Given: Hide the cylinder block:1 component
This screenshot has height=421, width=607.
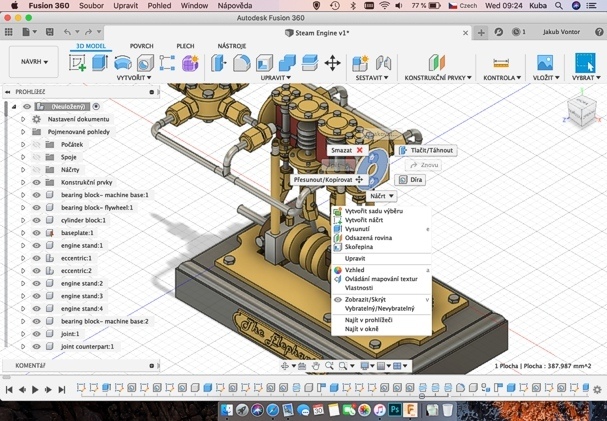Looking at the screenshot, I should coord(36,220).
